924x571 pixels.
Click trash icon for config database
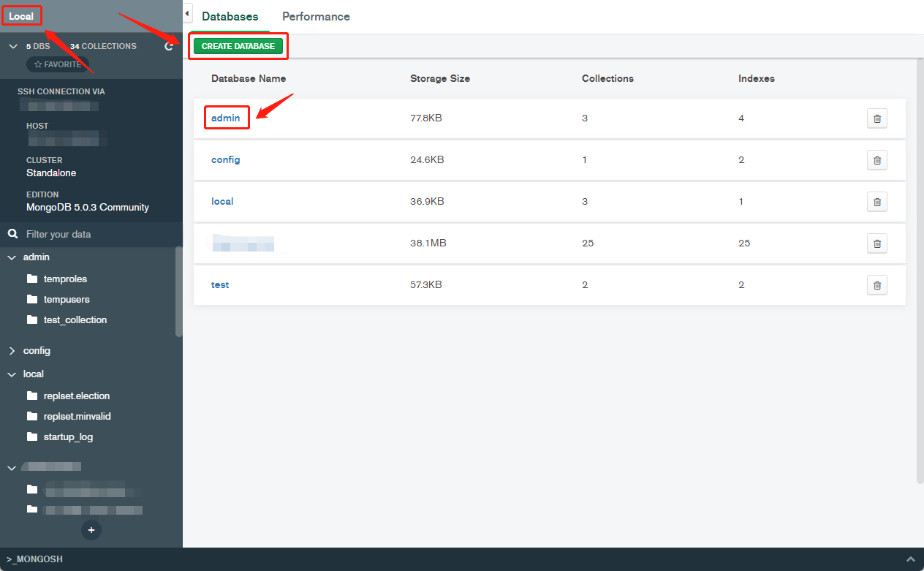(x=877, y=160)
